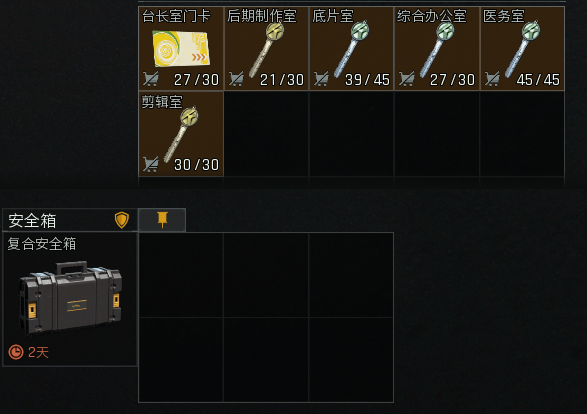The image size is (587, 414).
Task: Click no-trade cart icon on 剪辑室 key
Action: (150, 164)
